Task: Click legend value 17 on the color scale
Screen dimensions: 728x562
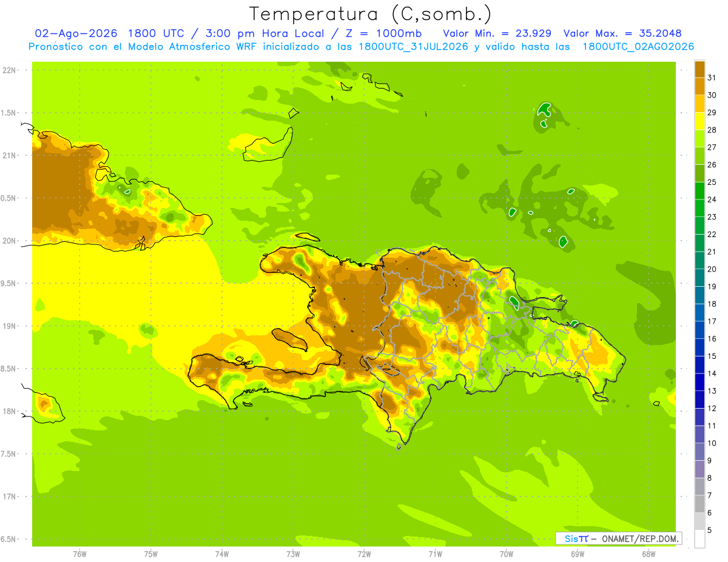Action: point(712,321)
